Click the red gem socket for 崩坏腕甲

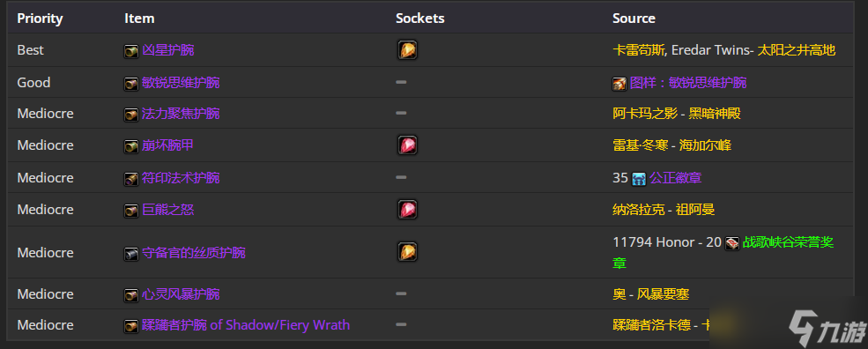click(407, 145)
